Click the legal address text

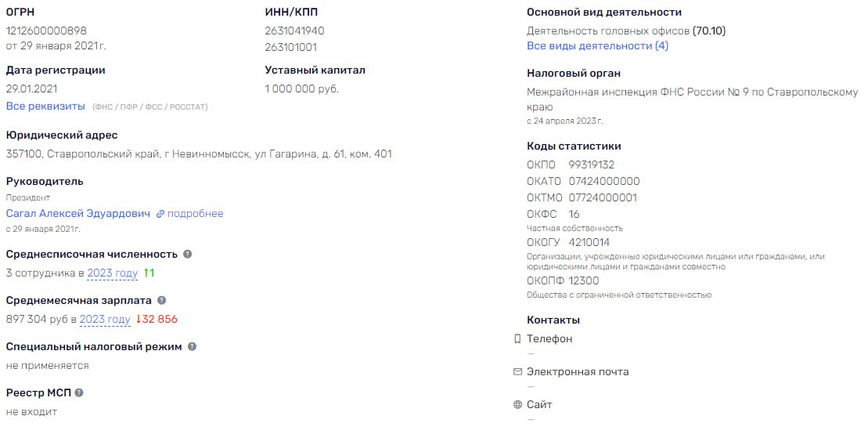199,154
